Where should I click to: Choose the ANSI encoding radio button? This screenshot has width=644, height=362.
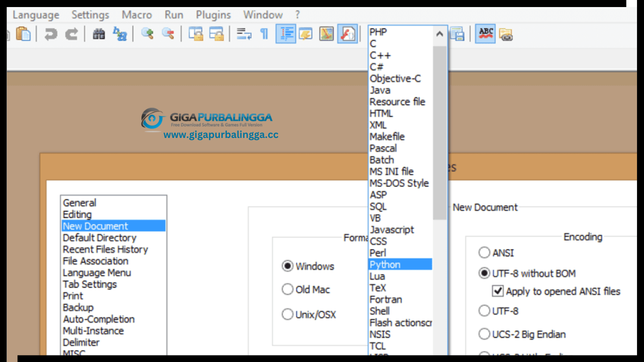(484, 253)
